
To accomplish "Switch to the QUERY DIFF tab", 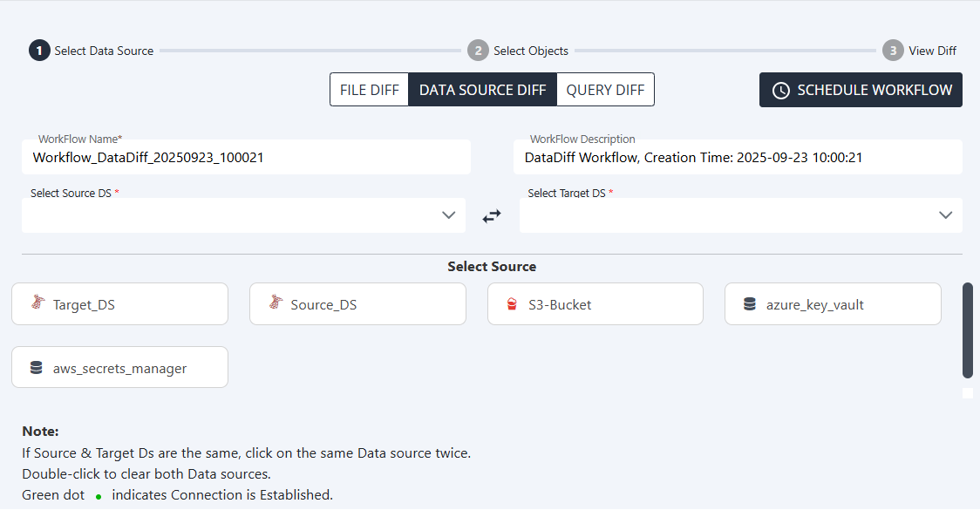I will (605, 90).
